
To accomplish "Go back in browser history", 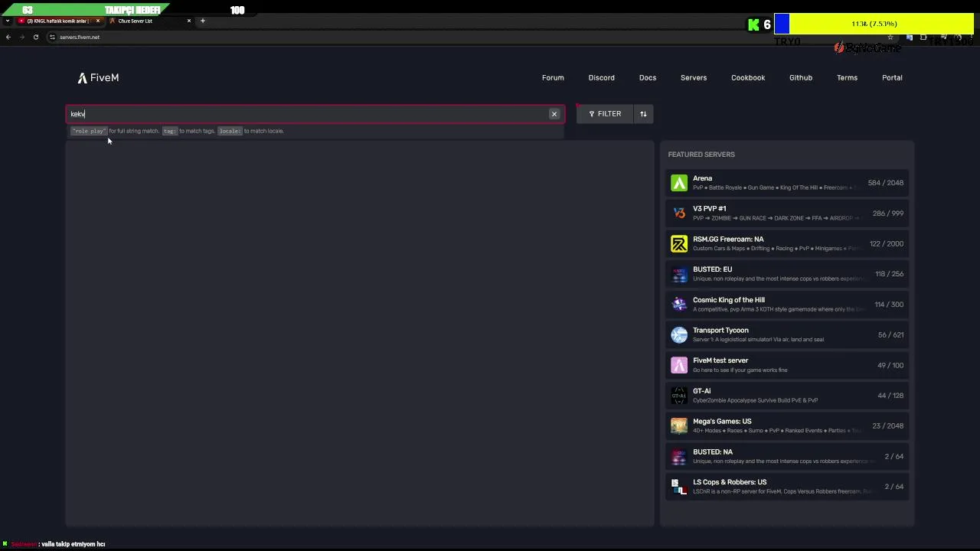I will click(x=8, y=37).
